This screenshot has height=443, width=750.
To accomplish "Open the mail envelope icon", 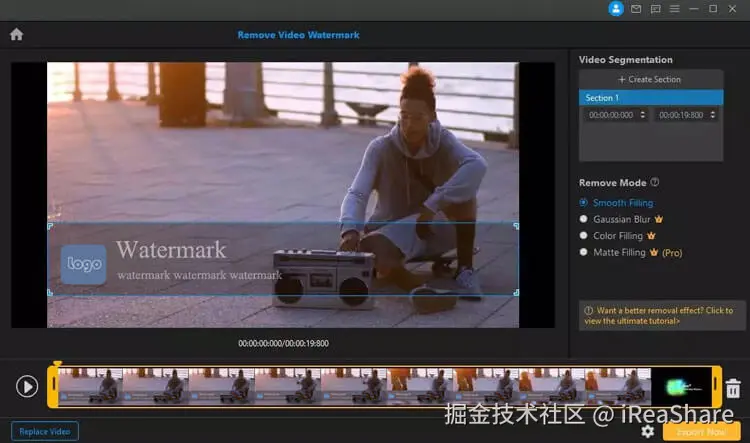I will [x=636, y=9].
